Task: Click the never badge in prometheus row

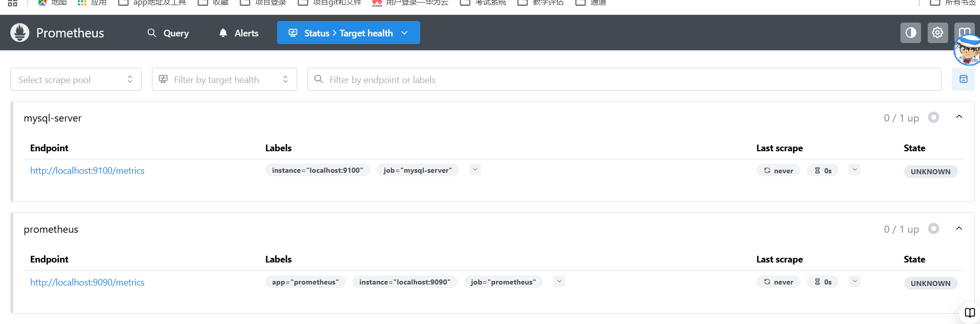Action: point(778,282)
